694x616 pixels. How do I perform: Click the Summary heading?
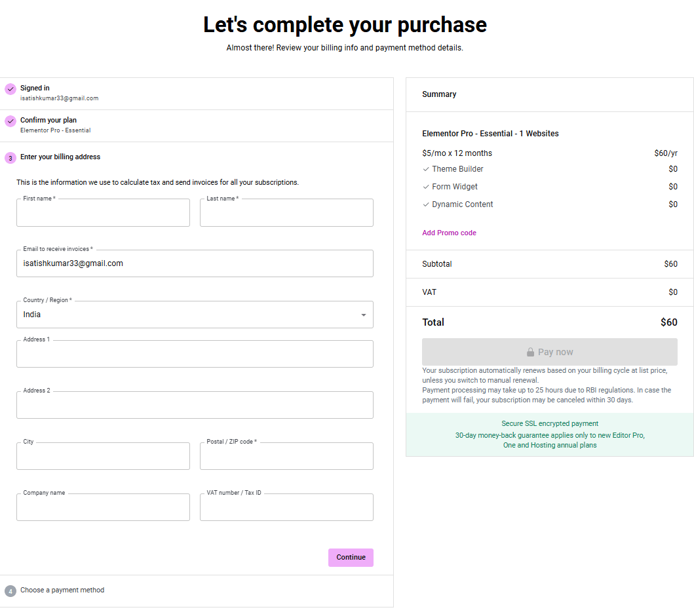click(x=439, y=94)
